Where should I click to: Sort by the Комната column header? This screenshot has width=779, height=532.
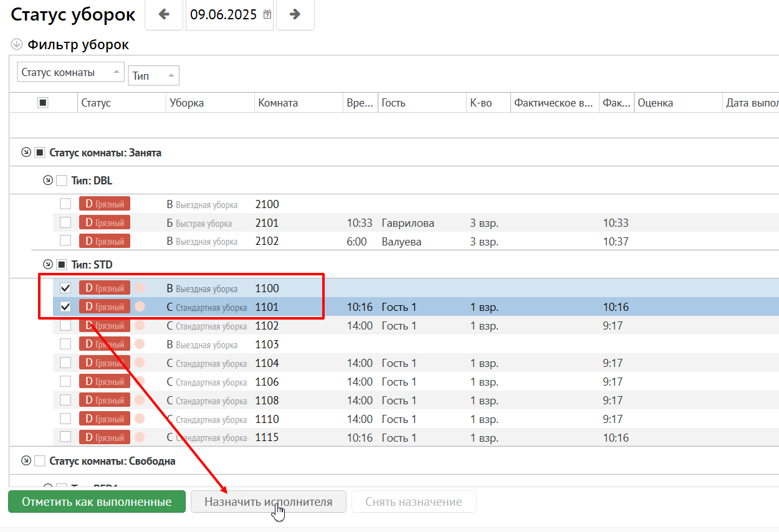tap(278, 103)
